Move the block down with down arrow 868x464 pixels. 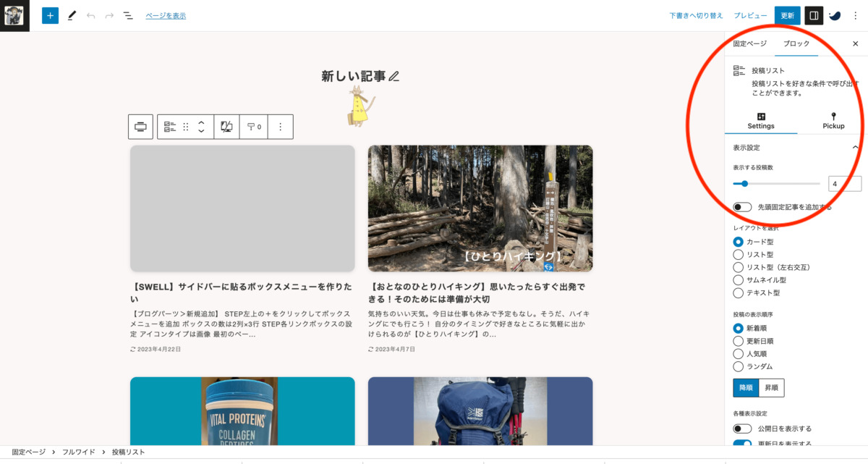pyautogui.click(x=201, y=132)
